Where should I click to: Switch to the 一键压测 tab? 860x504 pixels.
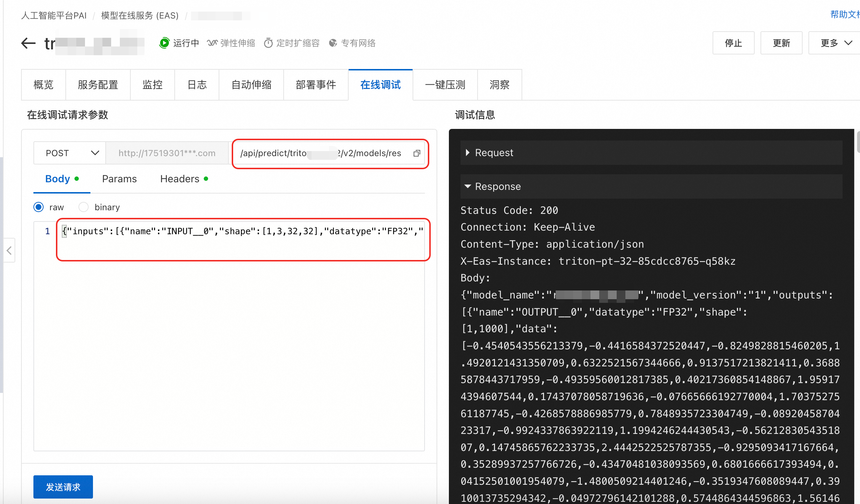pyautogui.click(x=445, y=85)
